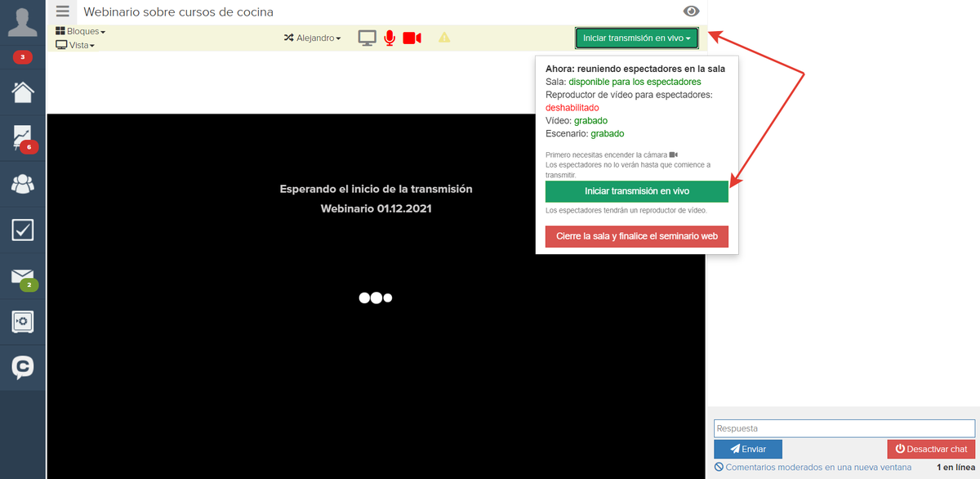Go to the home icon in sidebar

23,92
